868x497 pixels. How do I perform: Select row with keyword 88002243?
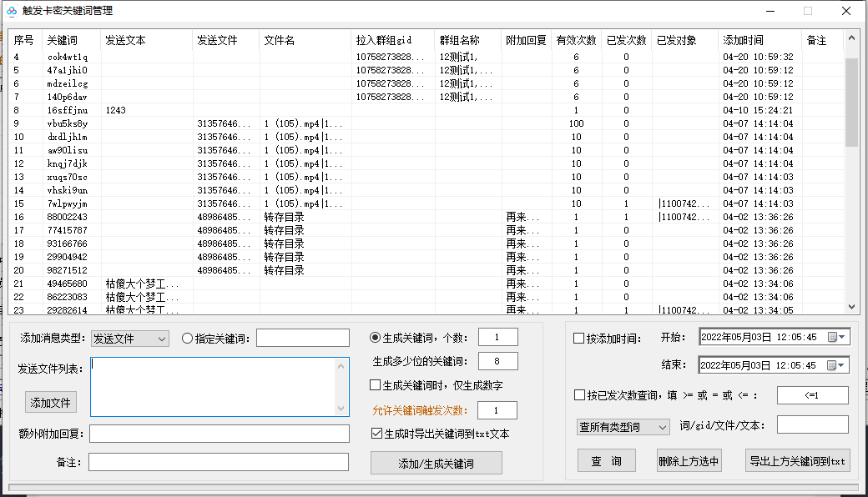click(426, 217)
